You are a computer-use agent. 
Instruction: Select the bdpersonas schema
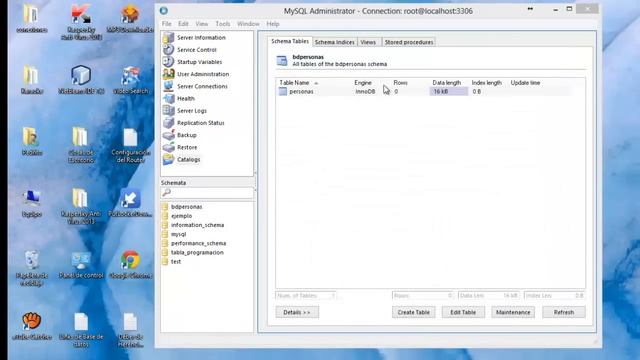(187, 207)
